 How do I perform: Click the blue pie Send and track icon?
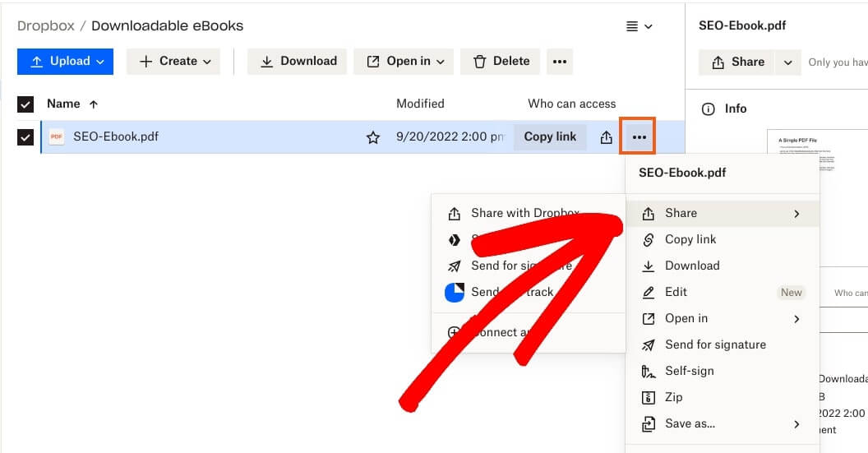455,293
